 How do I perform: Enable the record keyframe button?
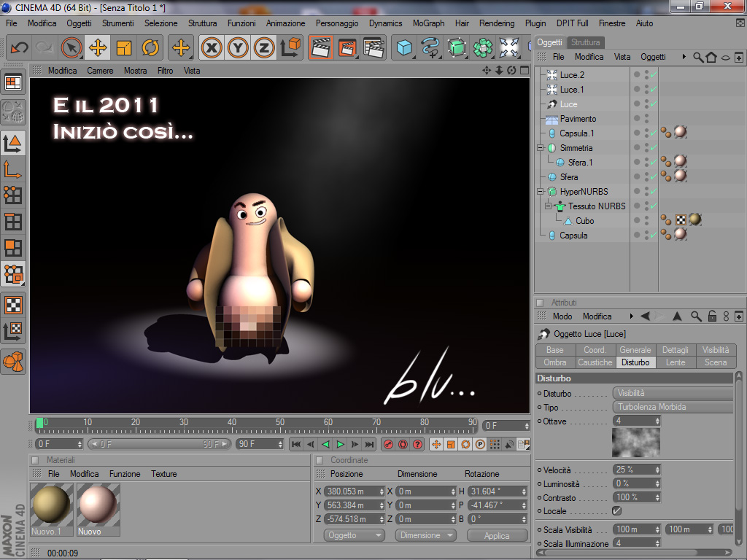(388, 444)
